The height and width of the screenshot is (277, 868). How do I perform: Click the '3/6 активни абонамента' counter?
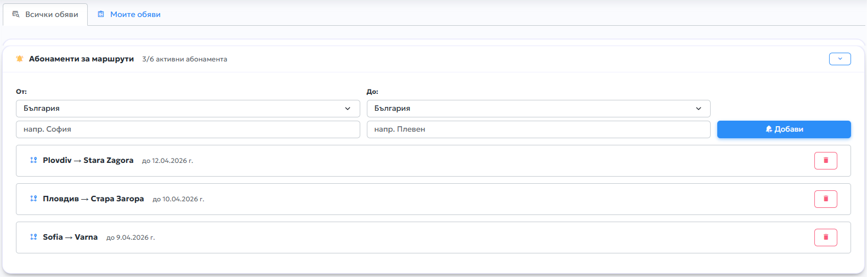coord(185,59)
